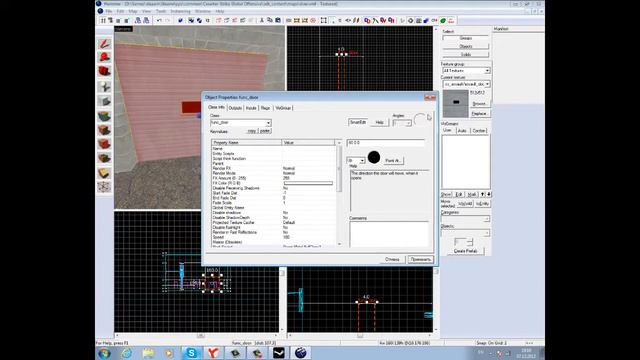Set selection mode to Solids
The image size is (640, 360).
466,54
